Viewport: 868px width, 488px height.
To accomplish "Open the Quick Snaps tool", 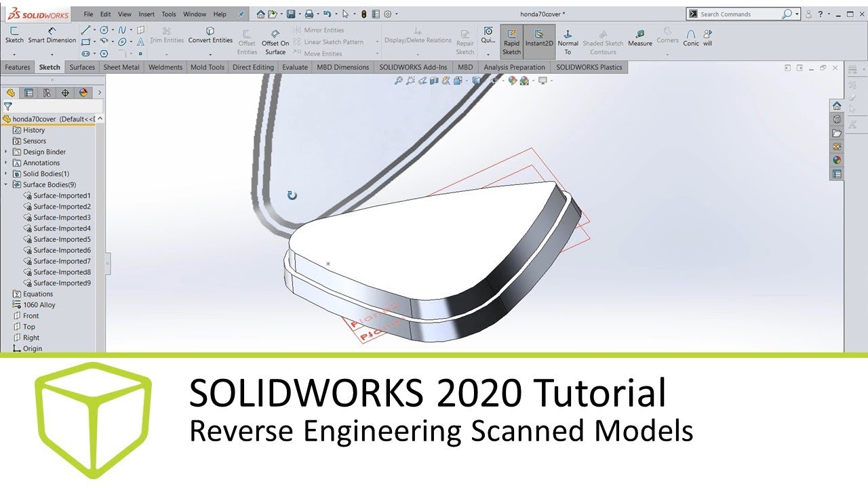I will (x=488, y=36).
